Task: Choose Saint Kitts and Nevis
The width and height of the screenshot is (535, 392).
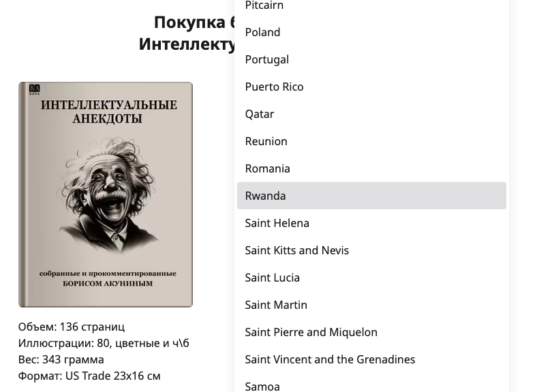Action: click(371, 250)
